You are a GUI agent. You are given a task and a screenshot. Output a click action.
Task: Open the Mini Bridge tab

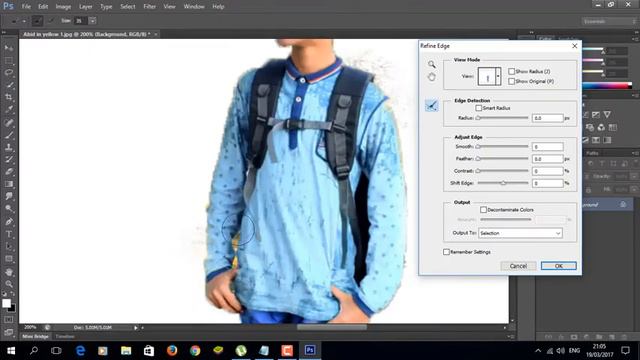(x=36, y=337)
